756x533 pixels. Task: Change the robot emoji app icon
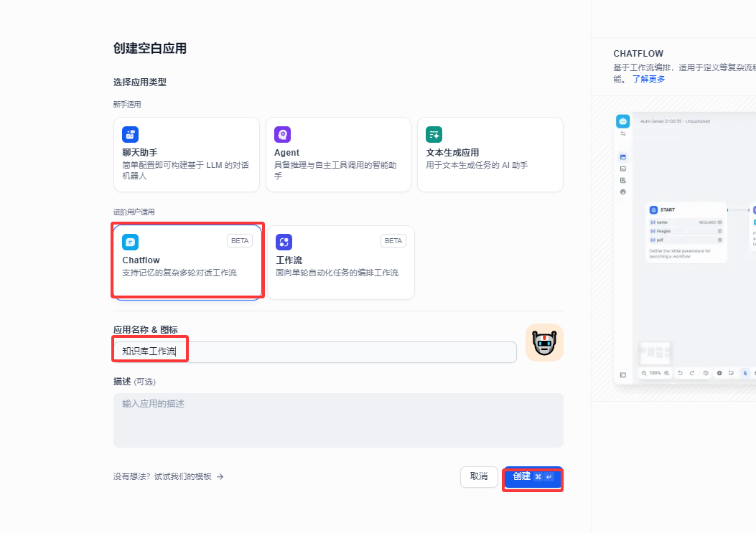click(544, 343)
